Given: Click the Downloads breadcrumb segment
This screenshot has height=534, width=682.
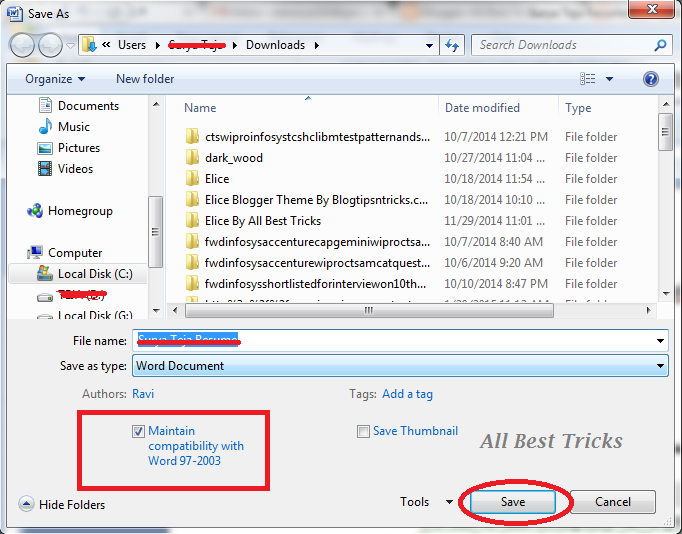Looking at the screenshot, I should (x=275, y=45).
